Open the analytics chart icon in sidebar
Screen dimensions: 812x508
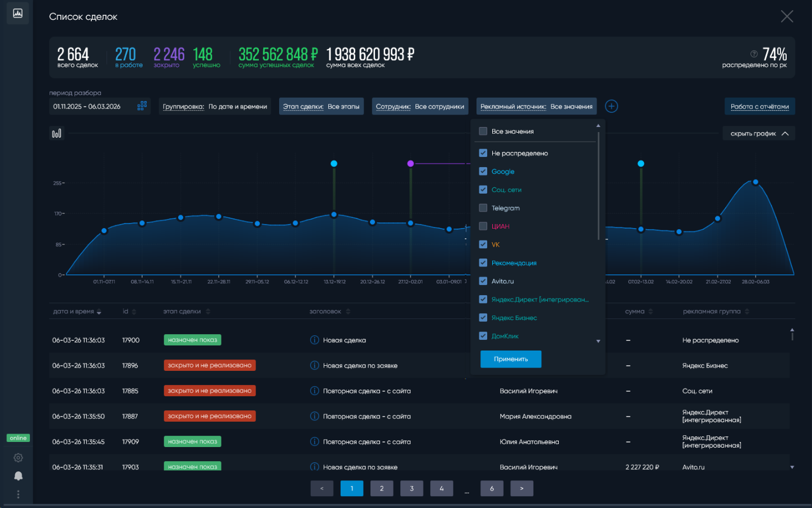(x=17, y=13)
